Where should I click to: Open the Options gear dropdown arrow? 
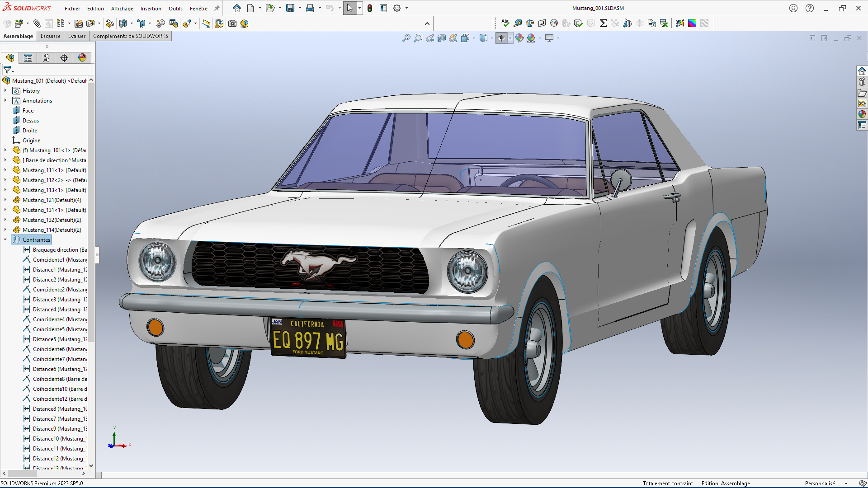406,8
